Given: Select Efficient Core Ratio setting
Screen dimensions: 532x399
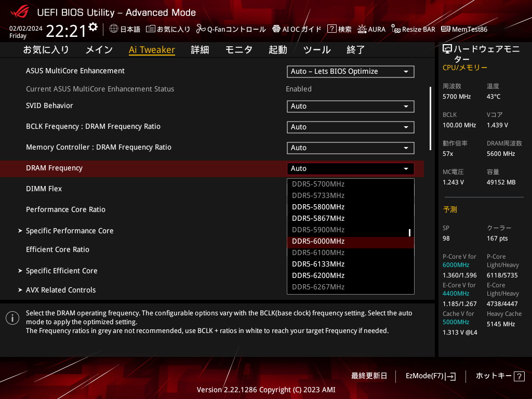Looking at the screenshot, I should (x=58, y=249).
